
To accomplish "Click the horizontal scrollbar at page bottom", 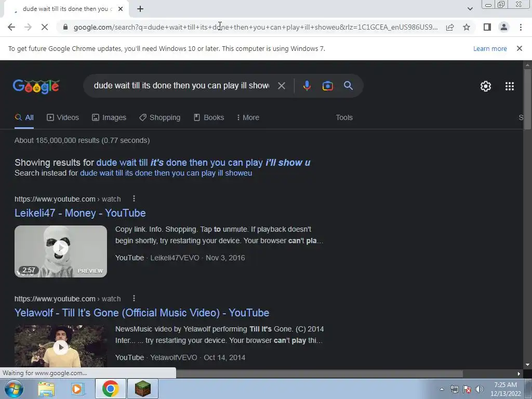I will click(x=319, y=374).
